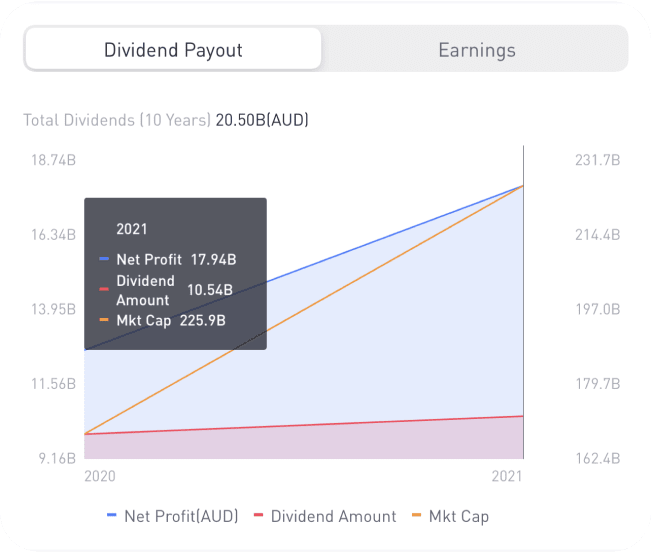Click the 20.50B(AUD) total dividends value
This screenshot has height=552, width=651.
tap(262, 120)
